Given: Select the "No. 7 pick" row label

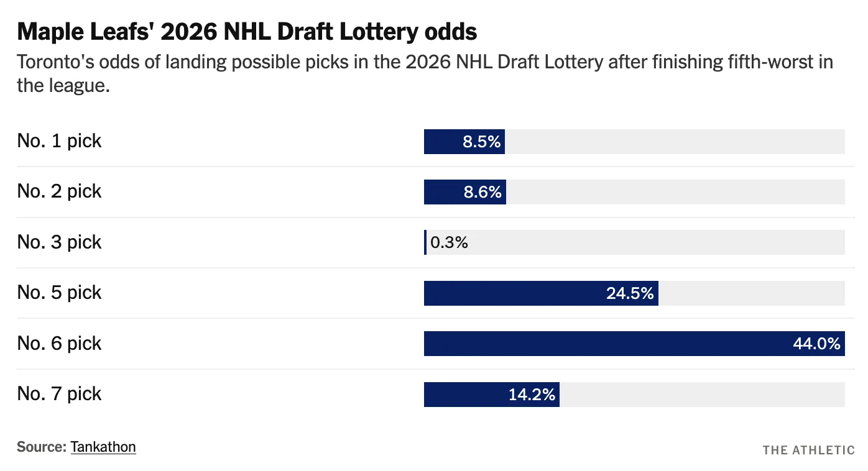Looking at the screenshot, I should tap(59, 394).
